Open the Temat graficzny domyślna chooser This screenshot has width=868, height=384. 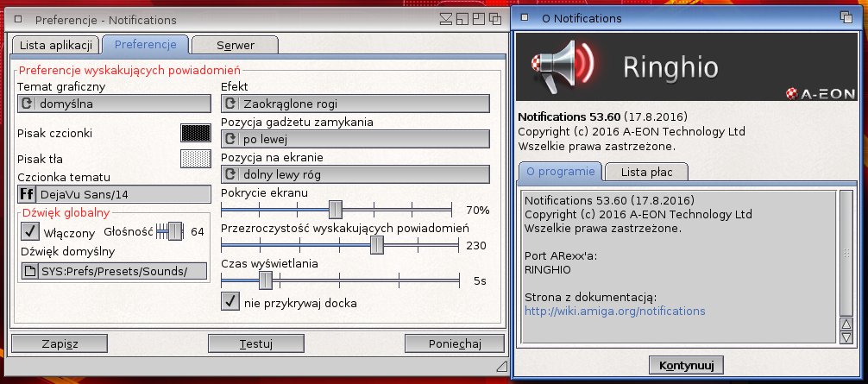pyautogui.click(x=115, y=104)
